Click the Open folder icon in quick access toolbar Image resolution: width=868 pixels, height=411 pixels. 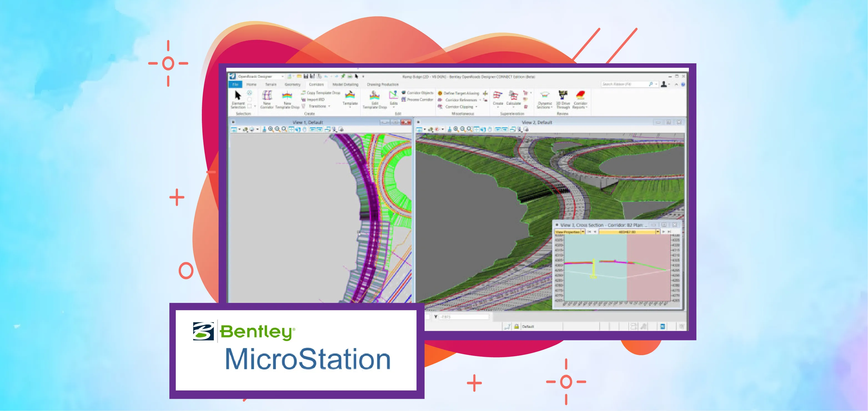click(x=299, y=76)
